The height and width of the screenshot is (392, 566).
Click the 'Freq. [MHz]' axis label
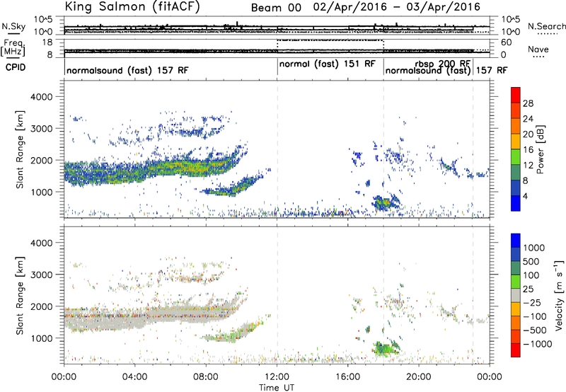click(13, 47)
